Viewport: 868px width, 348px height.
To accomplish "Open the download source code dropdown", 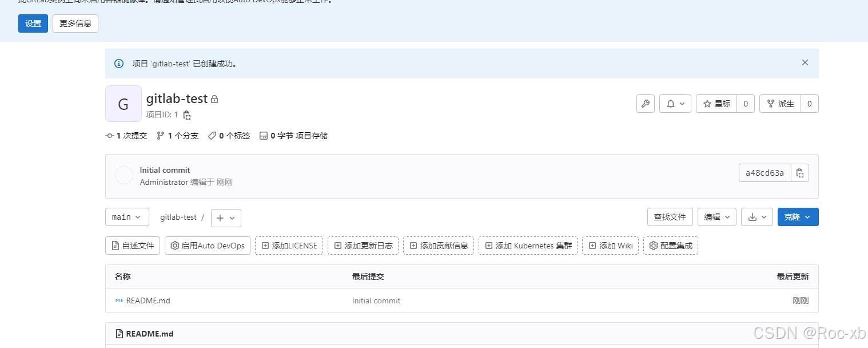I will pos(757,217).
